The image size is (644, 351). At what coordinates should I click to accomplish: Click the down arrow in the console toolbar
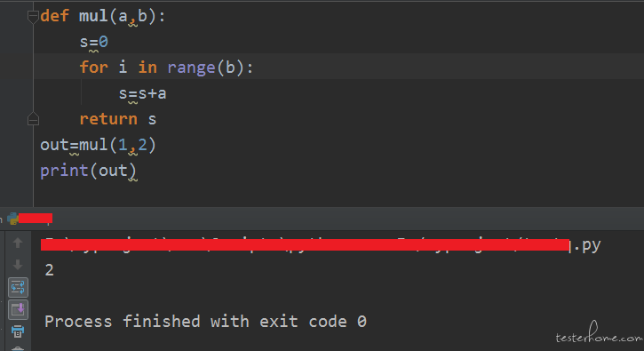tap(18, 265)
